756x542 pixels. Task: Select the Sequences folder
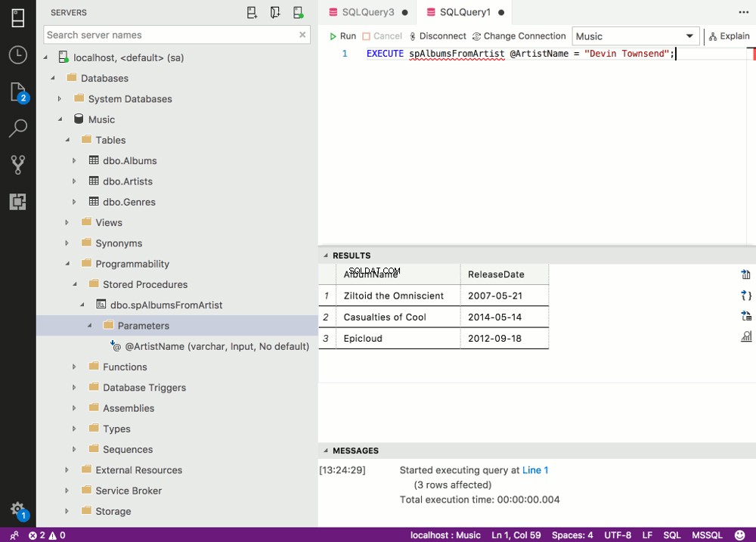tap(128, 450)
